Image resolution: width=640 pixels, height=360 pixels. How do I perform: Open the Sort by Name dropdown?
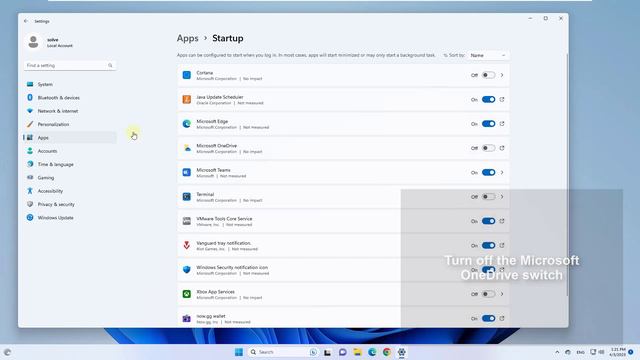488,55
